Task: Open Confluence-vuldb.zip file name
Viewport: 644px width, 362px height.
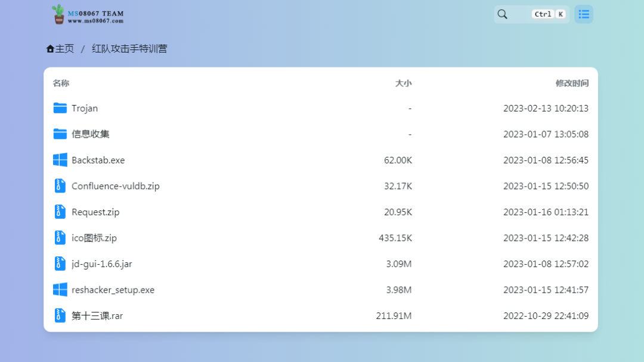Action: [x=116, y=186]
